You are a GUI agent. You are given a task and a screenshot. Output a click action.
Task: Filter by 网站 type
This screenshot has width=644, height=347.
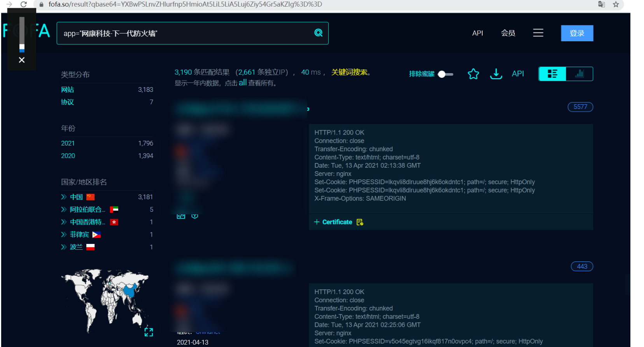coord(67,89)
